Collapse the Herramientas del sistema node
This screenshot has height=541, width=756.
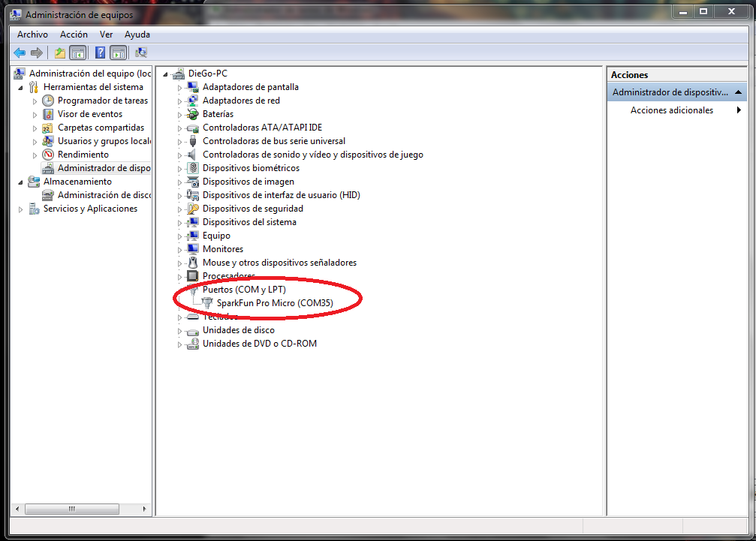pos(20,88)
